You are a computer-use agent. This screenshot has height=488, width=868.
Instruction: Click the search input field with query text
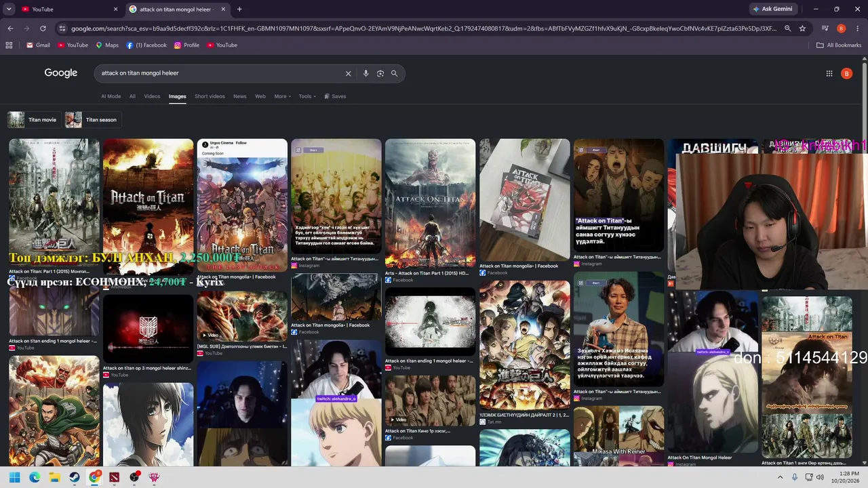click(220, 73)
